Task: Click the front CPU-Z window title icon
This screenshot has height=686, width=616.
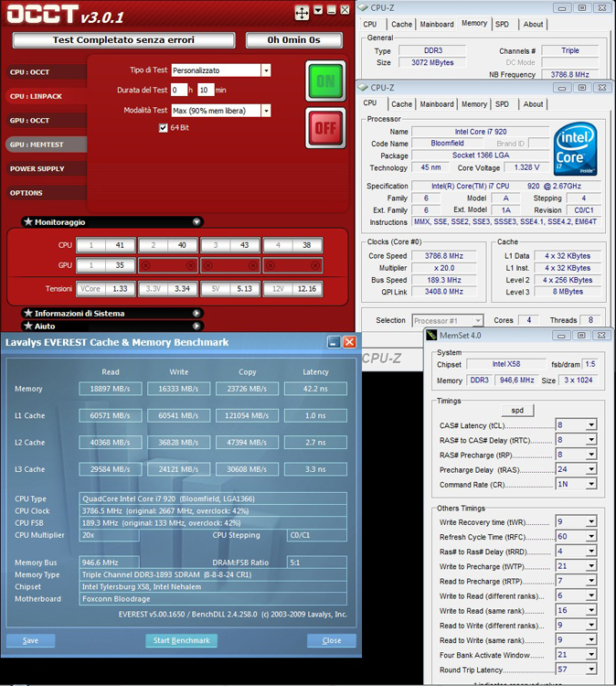Action: pos(363,88)
